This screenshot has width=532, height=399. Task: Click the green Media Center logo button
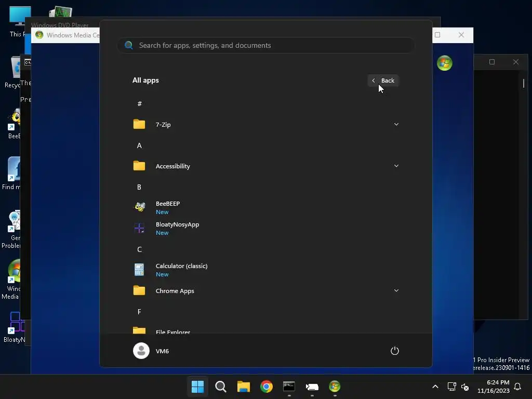click(x=445, y=63)
